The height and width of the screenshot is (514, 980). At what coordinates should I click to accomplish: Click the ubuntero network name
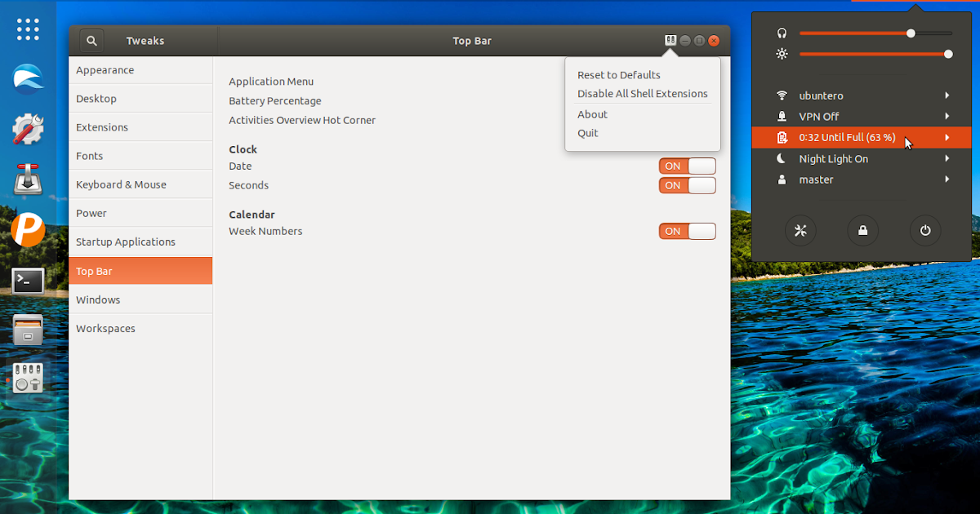pos(821,95)
